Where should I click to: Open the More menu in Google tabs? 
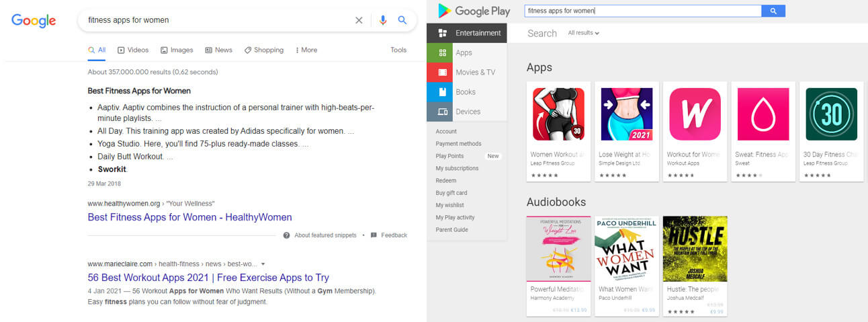tap(305, 50)
